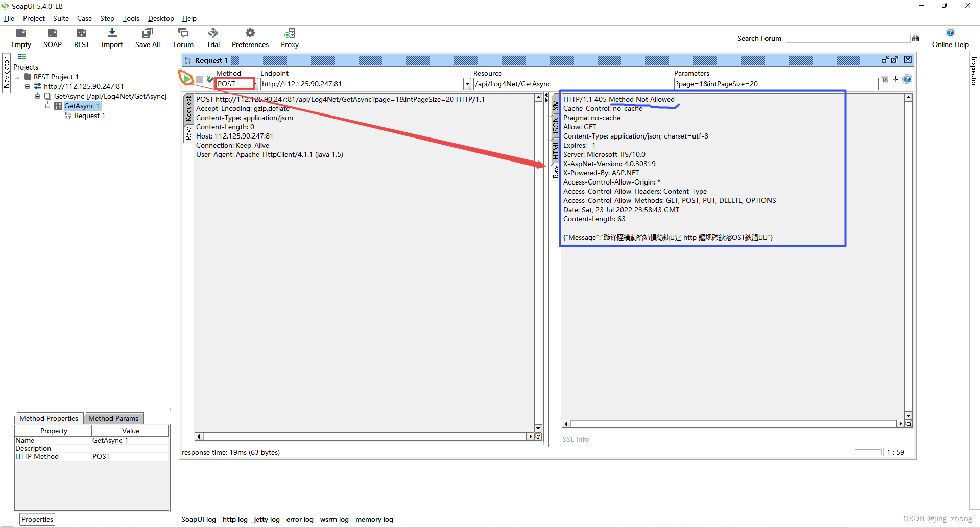Open the File menu

click(9, 18)
